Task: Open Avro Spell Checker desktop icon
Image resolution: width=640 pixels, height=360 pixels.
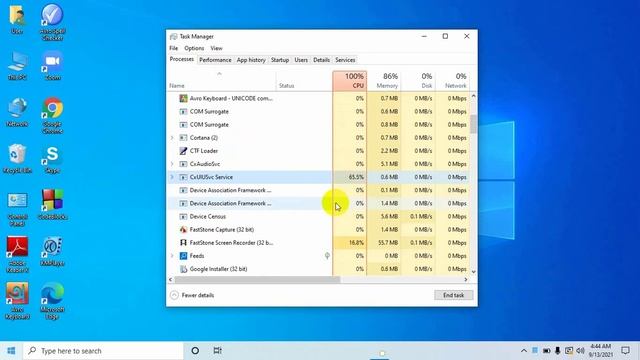Action: (52, 22)
